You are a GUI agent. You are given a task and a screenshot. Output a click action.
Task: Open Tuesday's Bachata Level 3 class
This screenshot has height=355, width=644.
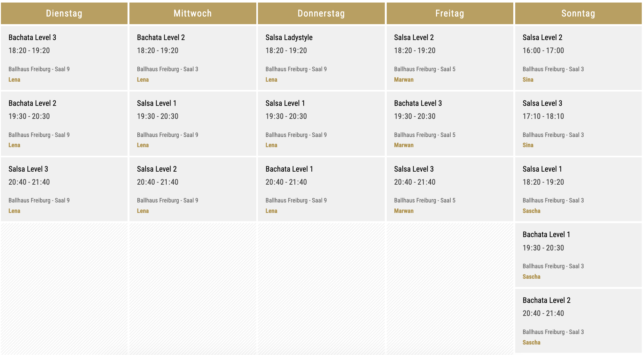[x=32, y=38]
